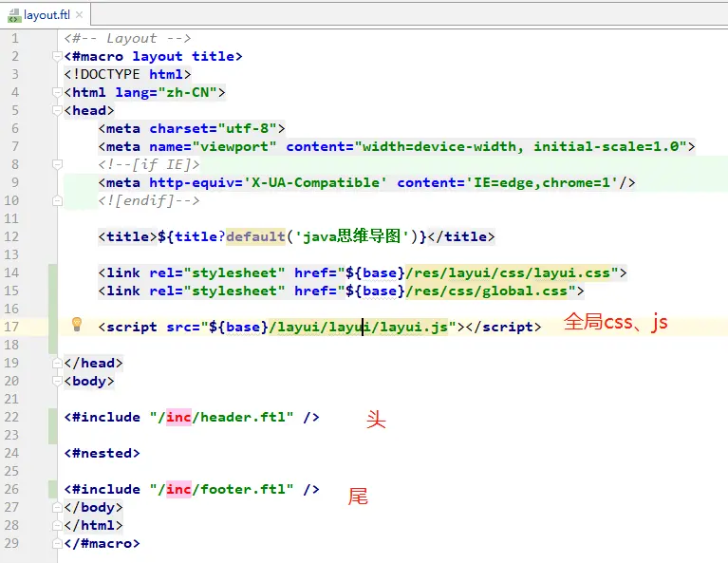This screenshot has height=563, width=728.
Task: Click the 'default' keyword in title line
Action: click(255, 236)
